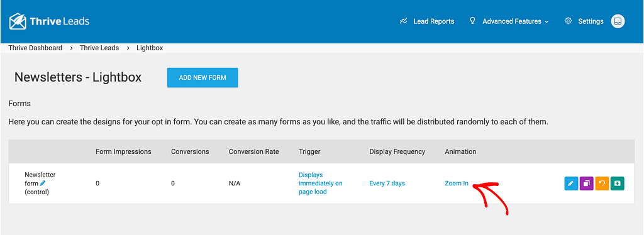Click the Lead Reports chart icon
The height and width of the screenshot is (235, 644).
[403, 21]
